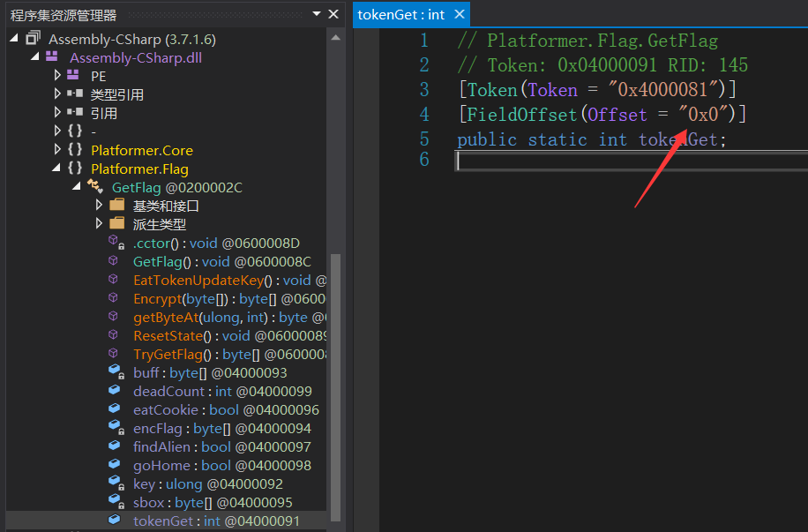The image size is (808, 532).
Task: Click the 类型引用 reference icon
Action: pyautogui.click(x=75, y=94)
